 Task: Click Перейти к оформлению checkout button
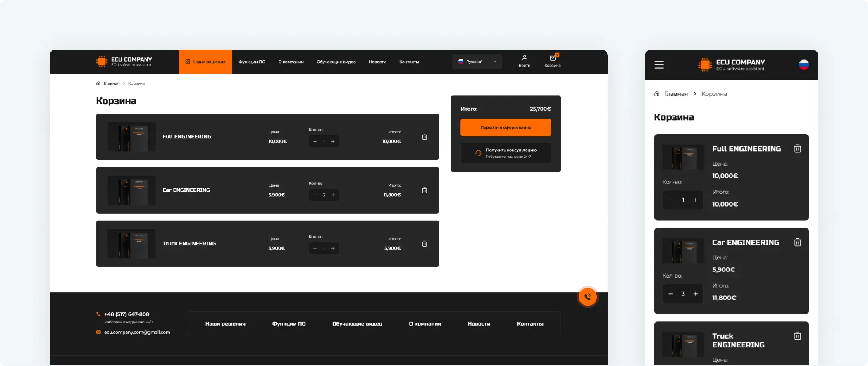(x=506, y=128)
